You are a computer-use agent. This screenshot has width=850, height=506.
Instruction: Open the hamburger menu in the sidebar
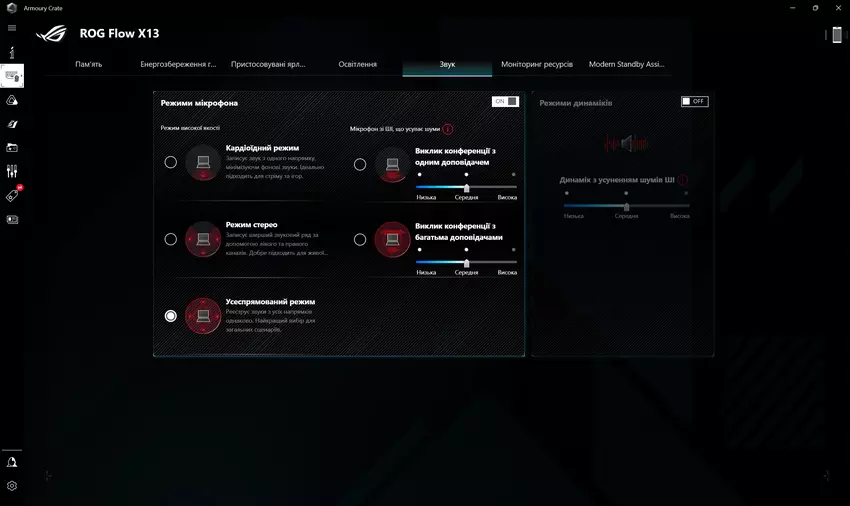pos(12,27)
